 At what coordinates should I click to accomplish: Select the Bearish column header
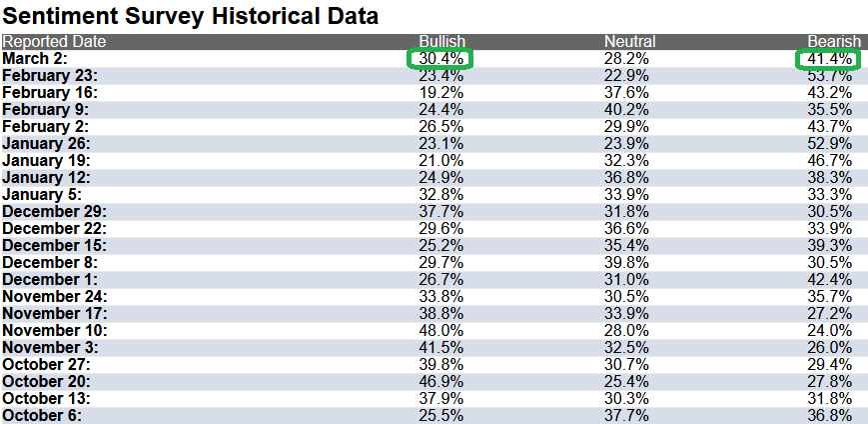click(834, 42)
